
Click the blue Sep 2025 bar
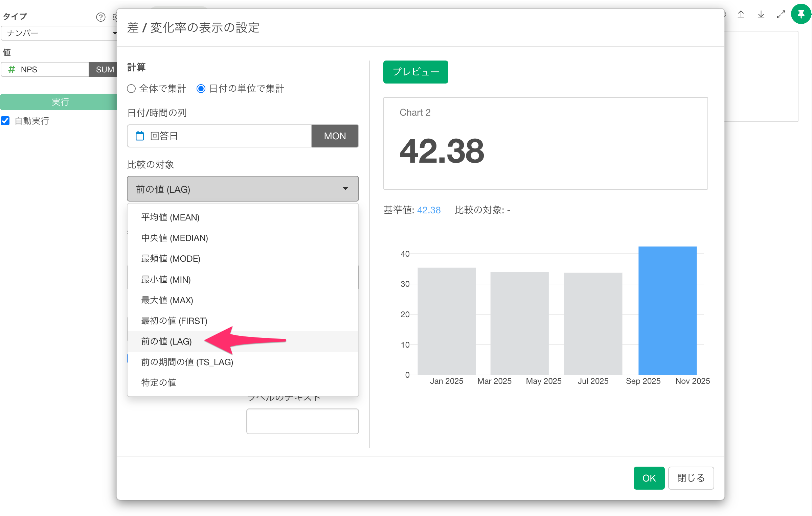point(667,310)
